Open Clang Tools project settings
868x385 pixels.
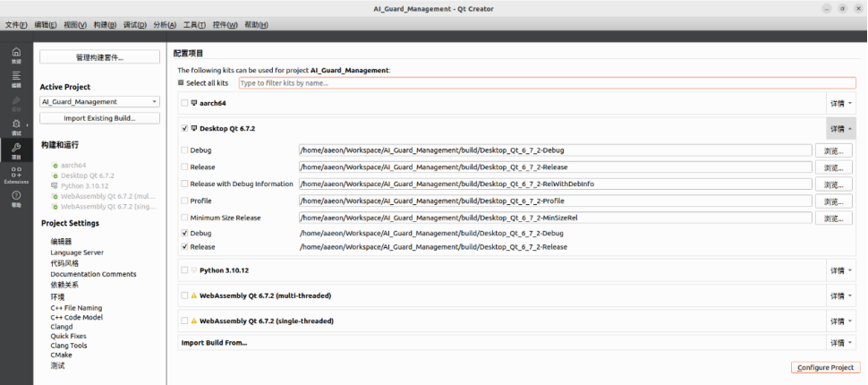pos(69,346)
